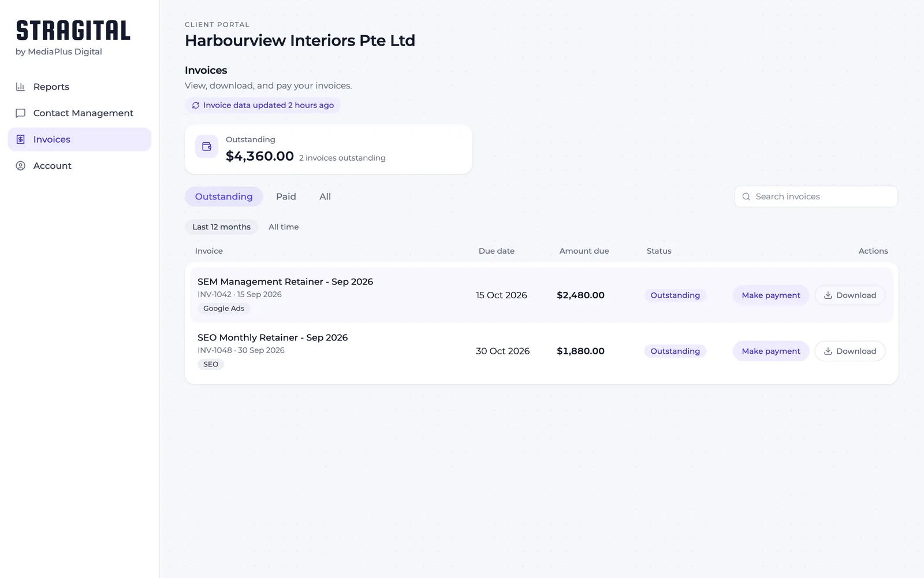Open the Reports page
924x578 pixels.
[80, 87]
